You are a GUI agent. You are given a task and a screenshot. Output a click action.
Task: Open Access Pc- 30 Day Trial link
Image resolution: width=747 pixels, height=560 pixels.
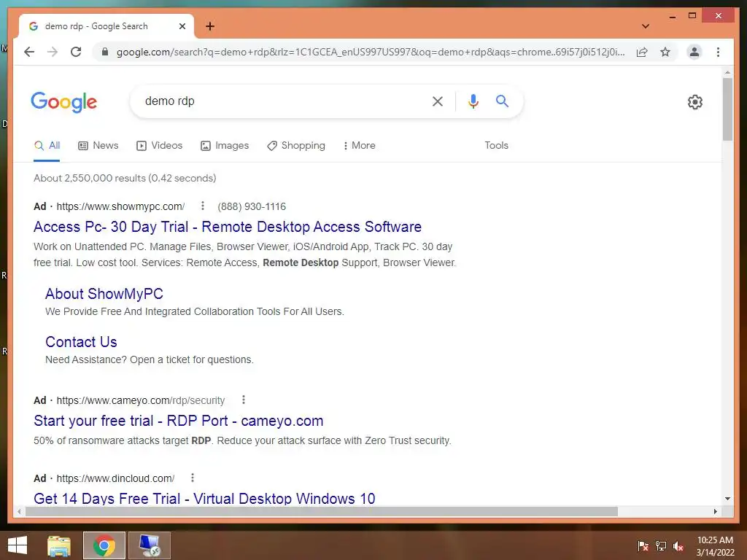228,227
